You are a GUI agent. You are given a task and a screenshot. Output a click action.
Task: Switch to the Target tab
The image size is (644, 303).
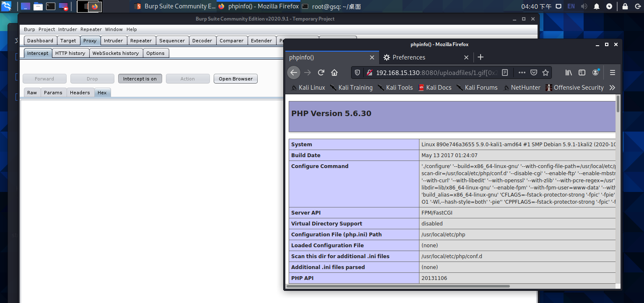pos(68,41)
